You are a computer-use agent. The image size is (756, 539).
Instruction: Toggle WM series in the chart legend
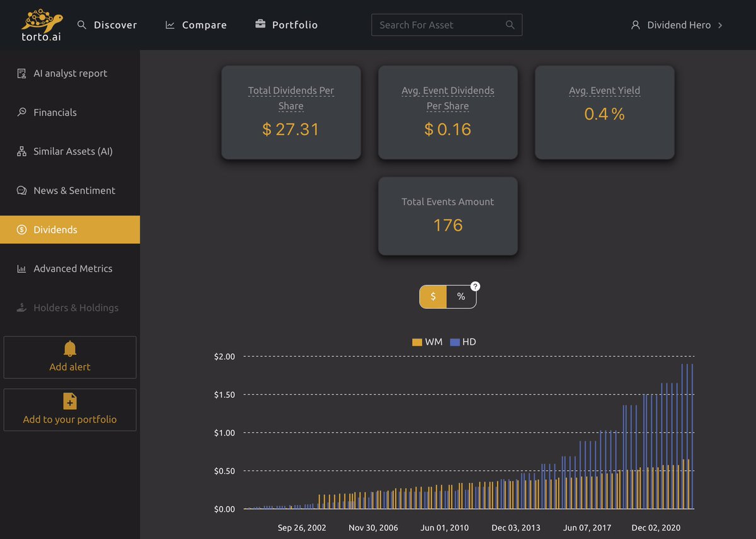[x=427, y=342]
